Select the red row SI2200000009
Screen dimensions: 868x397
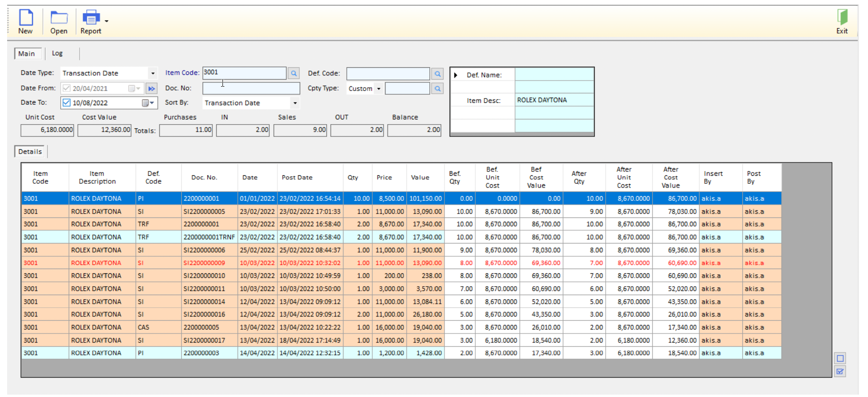click(x=401, y=263)
